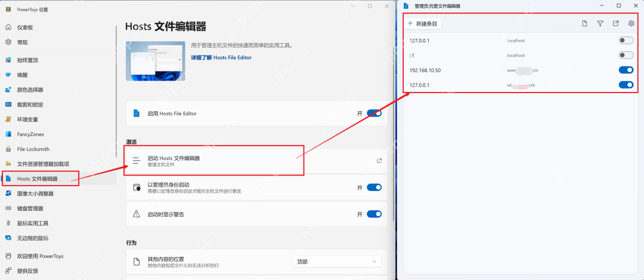Open Hosts editor settings gear icon
Screen dimensions: 644x280
tap(631, 23)
